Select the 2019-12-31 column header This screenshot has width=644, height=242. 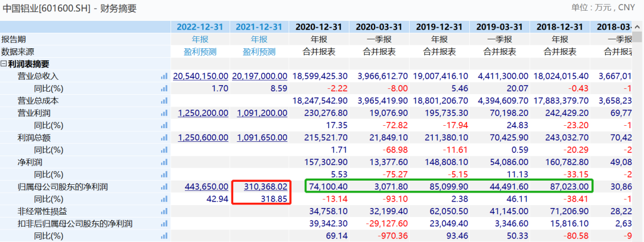[439, 27]
